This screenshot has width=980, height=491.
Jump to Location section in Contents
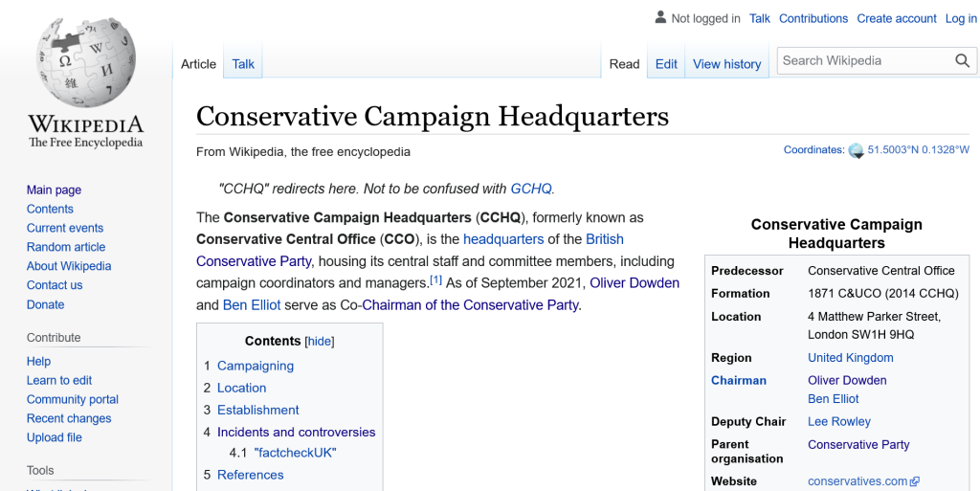pos(241,388)
